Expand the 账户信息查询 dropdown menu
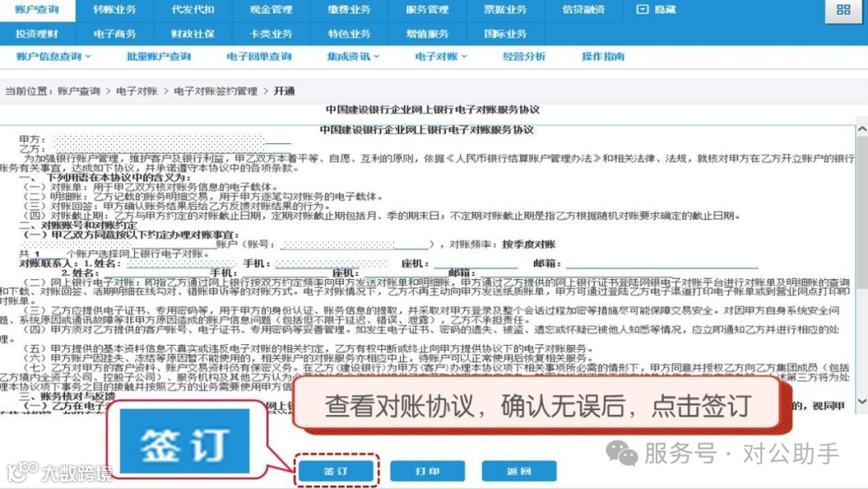 pos(54,56)
